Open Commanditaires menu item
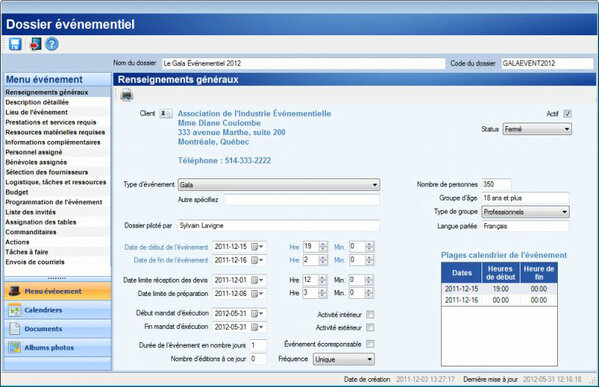 coord(57,232)
